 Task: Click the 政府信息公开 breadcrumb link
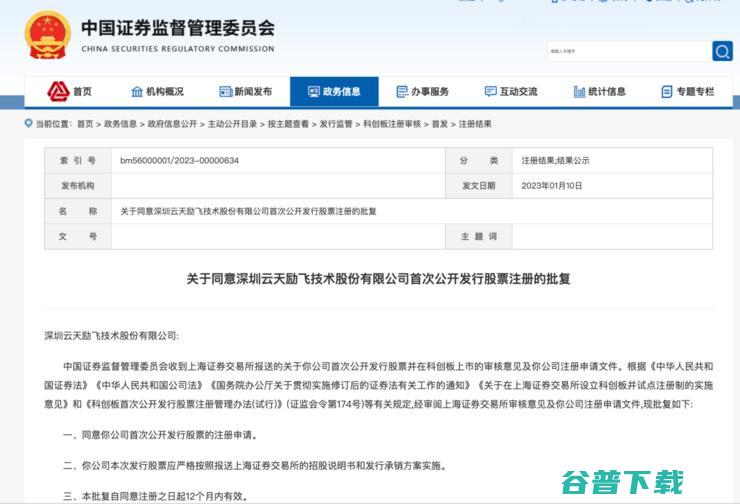coord(172,124)
